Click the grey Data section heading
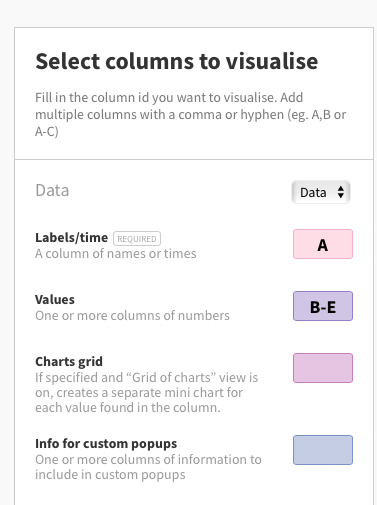This screenshot has width=377, height=505. click(52, 190)
